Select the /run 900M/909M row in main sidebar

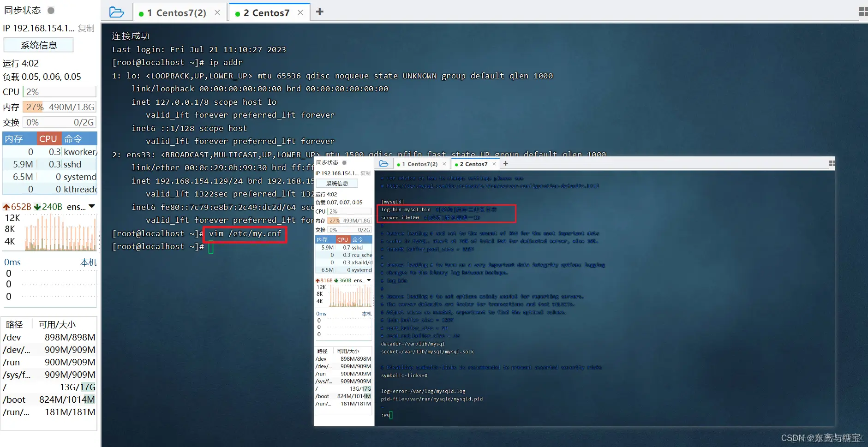pyautogui.click(x=49, y=362)
